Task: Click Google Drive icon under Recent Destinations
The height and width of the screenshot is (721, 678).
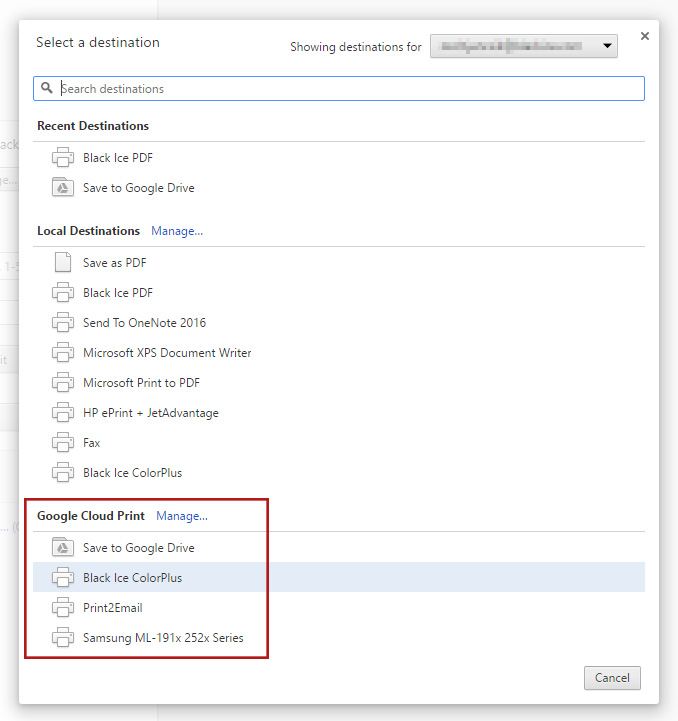Action: point(63,188)
